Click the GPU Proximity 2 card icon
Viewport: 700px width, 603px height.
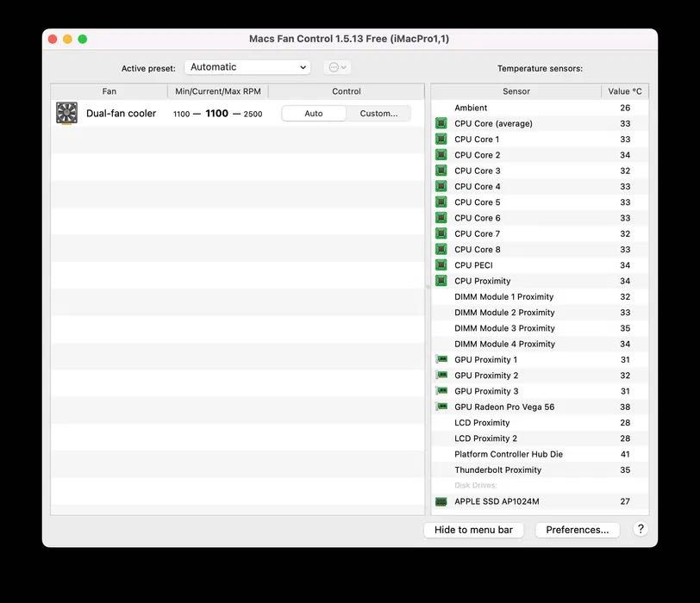441,375
